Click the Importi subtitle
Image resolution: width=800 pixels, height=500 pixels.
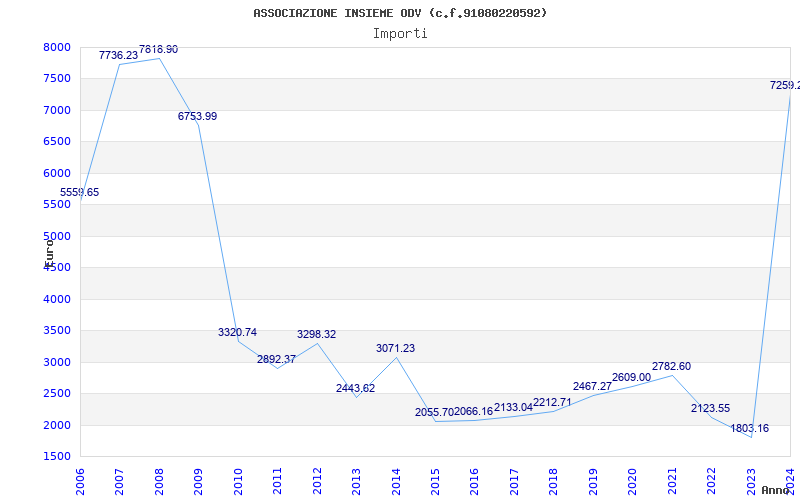point(400,34)
